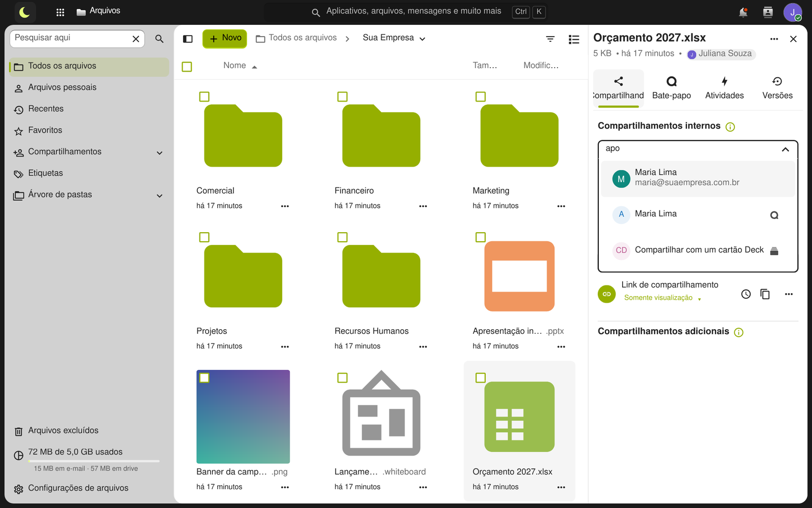The height and width of the screenshot is (508, 812).
Task: Open Arquivos excluídos in the sidebar
Action: coord(89,431)
